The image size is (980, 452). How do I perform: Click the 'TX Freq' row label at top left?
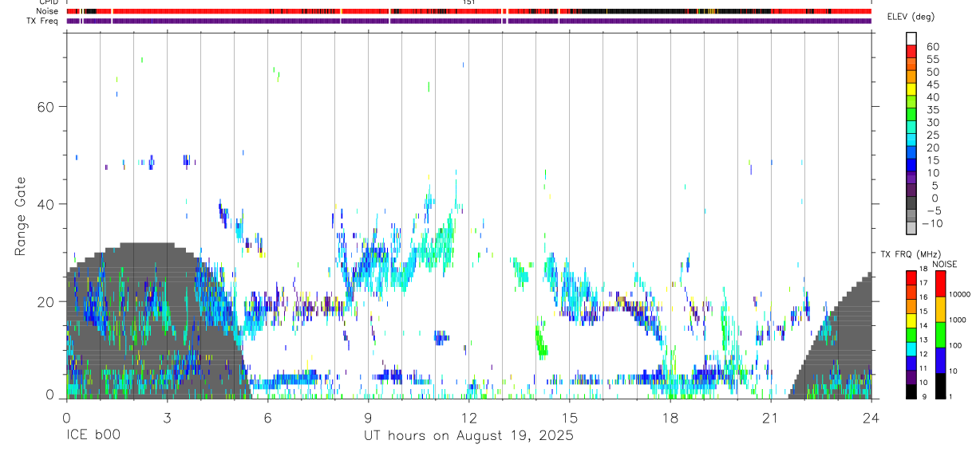pyautogui.click(x=44, y=21)
